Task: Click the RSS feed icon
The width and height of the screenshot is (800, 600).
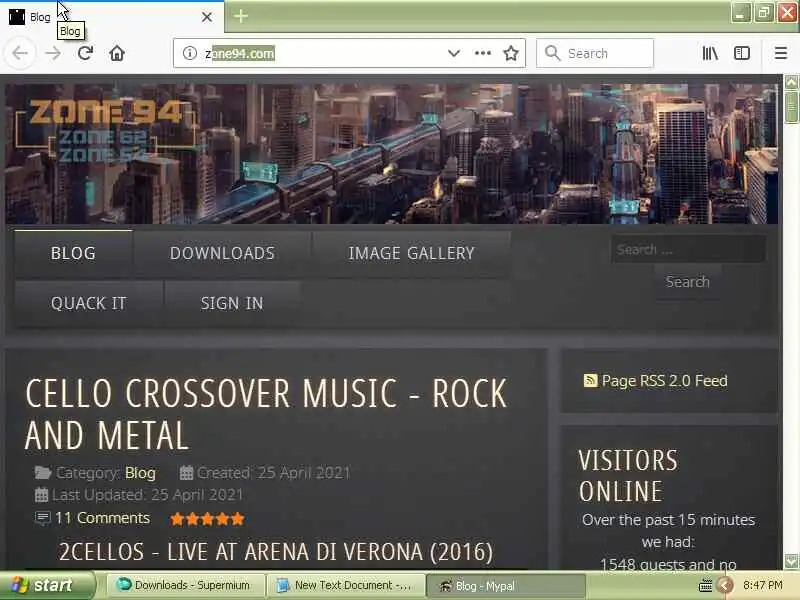Action: point(590,381)
